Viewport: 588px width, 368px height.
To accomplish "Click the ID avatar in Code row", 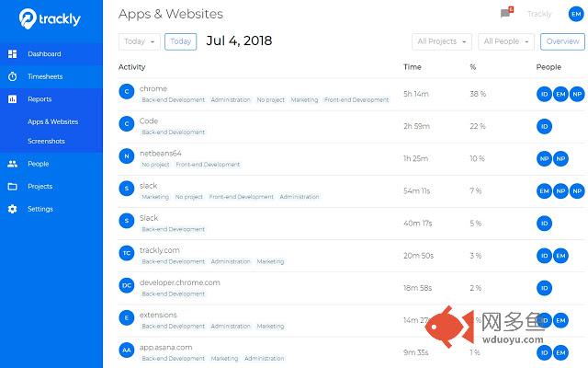I will pos(544,127).
